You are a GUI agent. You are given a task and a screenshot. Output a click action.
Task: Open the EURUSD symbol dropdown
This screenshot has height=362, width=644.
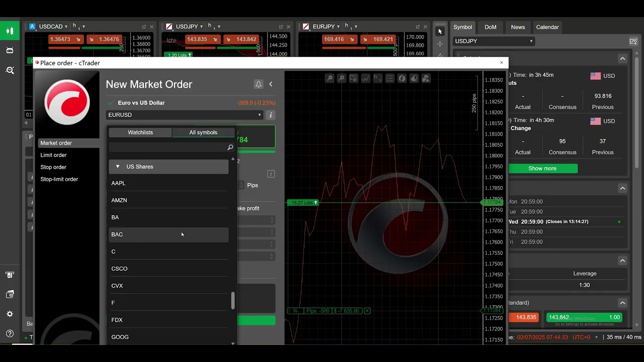pos(185,115)
